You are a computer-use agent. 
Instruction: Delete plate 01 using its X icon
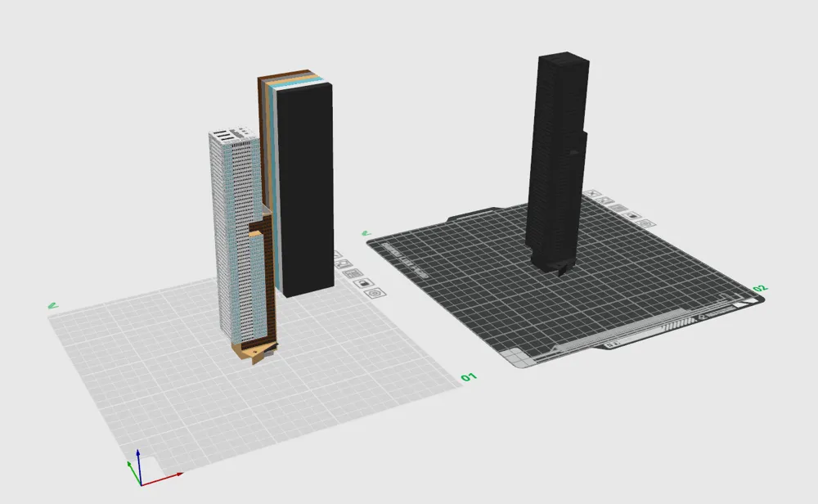[x=336, y=253]
